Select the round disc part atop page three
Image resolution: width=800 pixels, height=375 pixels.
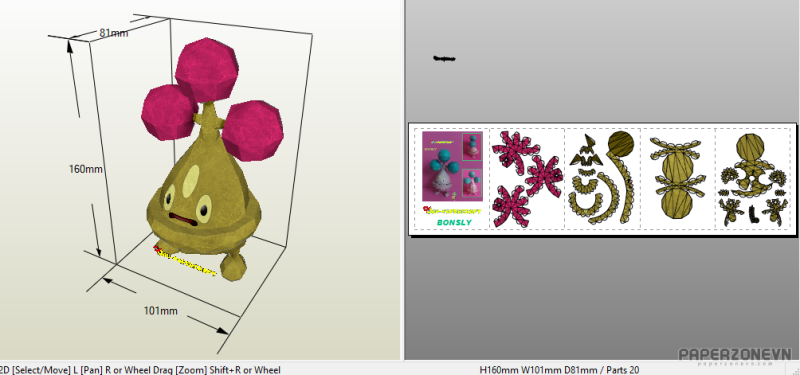[621, 144]
